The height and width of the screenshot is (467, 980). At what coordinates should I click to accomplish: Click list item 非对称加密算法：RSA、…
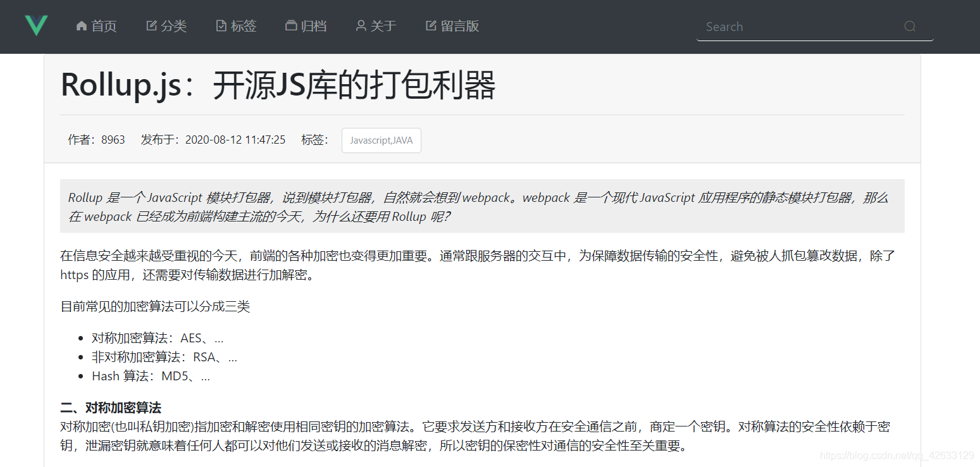pos(164,358)
